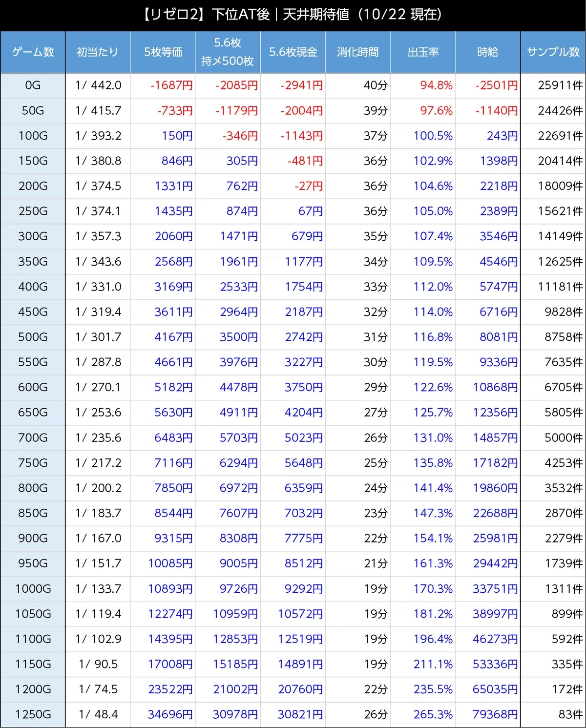586x728 pixels.
Task: Click the 5.6枚 持メ500枚 column header
Action: [228, 52]
